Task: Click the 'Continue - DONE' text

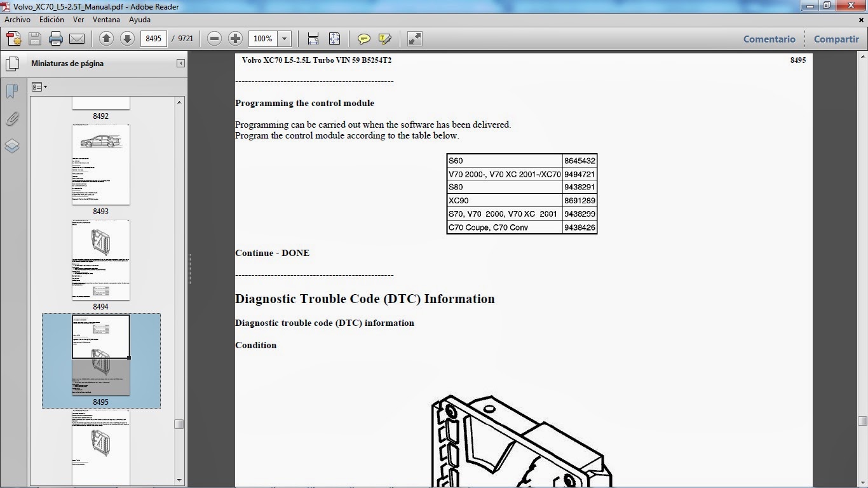Action: pyautogui.click(x=272, y=253)
